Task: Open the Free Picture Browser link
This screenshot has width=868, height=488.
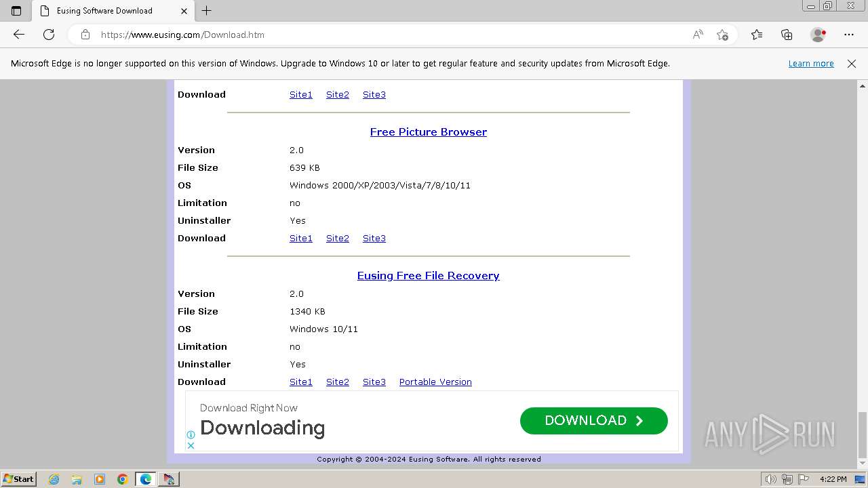Action: click(x=429, y=132)
